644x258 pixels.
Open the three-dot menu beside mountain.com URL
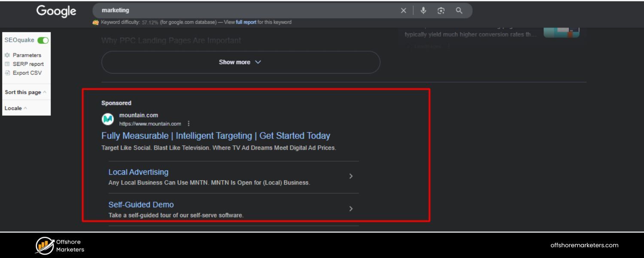pyautogui.click(x=188, y=123)
